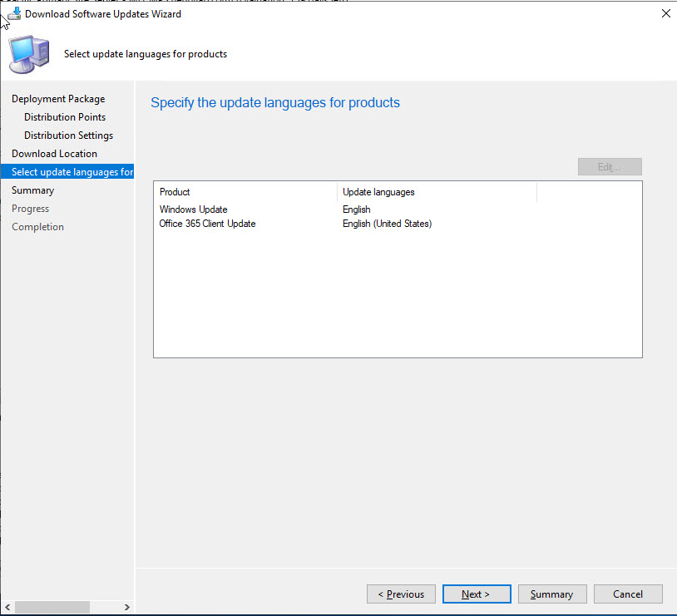Click the Download Software Updates Wizard title icon
The height and width of the screenshot is (616, 677).
[x=14, y=14]
